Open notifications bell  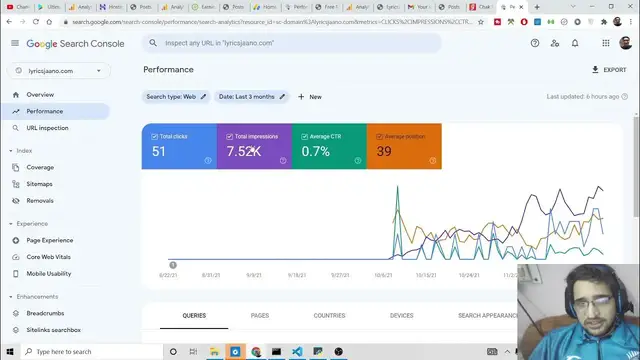(575, 43)
